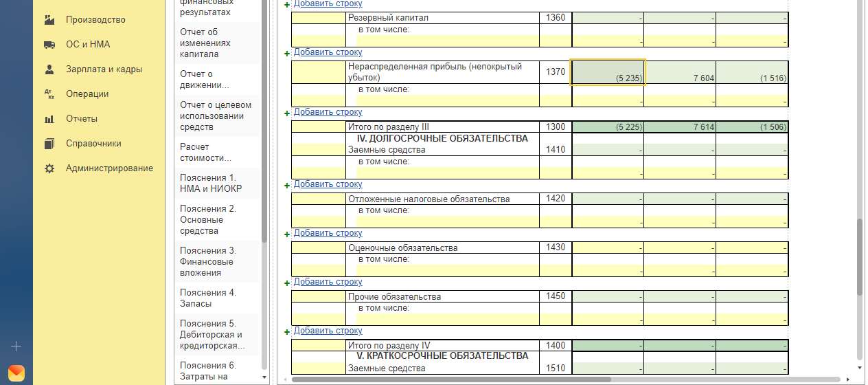Click the code cell 1410
This screenshot has width=868, height=385.
click(556, 149)
